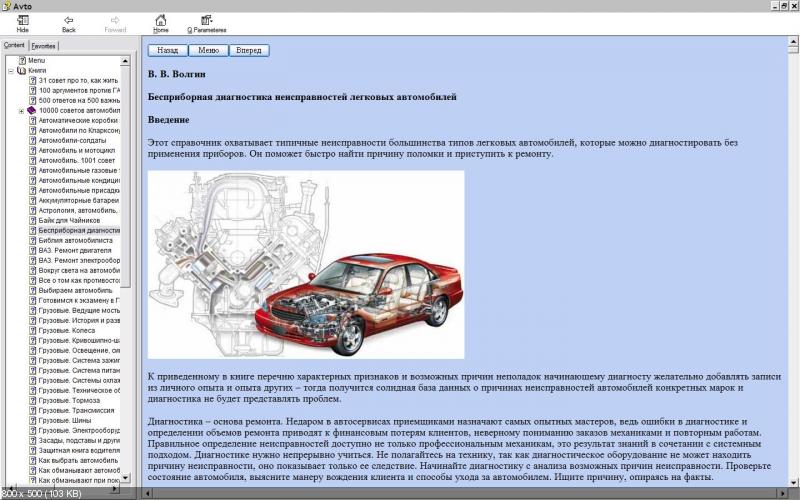Go back using the Back arrow icon
The height and width of the screenshot is (500, 800).
pos(68,20)
